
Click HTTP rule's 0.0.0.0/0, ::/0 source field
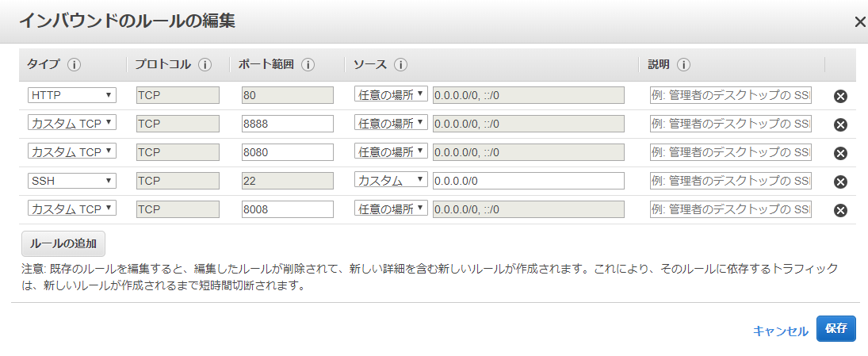tap(529, 95)
